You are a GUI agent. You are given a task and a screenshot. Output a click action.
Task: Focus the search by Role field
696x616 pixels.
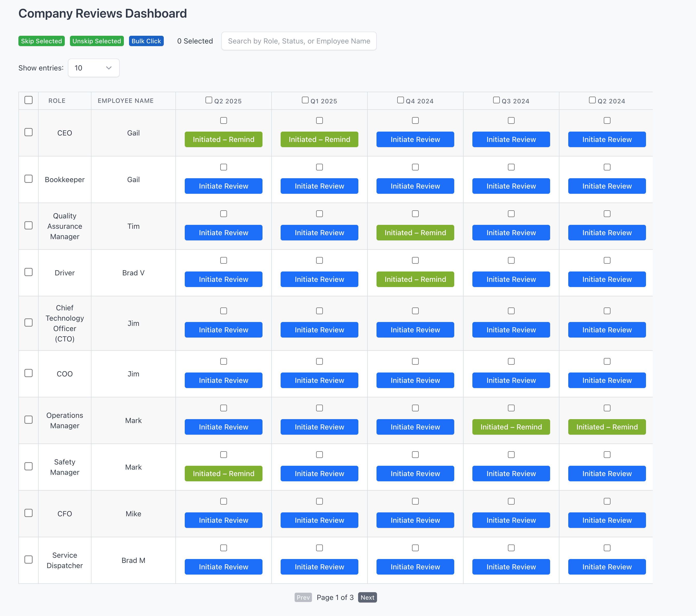(x=299, y=41)
